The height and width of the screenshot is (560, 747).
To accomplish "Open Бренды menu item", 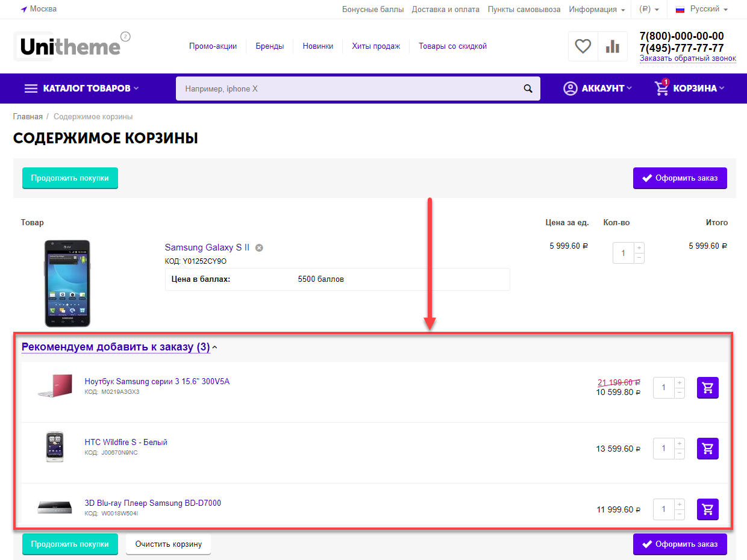I will tap(269, 46).
